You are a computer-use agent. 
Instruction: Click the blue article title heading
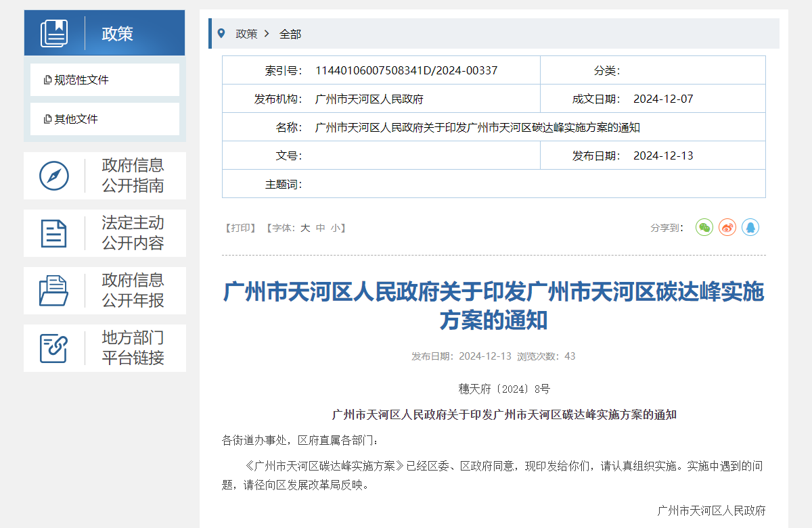click(x=493, y=306)
